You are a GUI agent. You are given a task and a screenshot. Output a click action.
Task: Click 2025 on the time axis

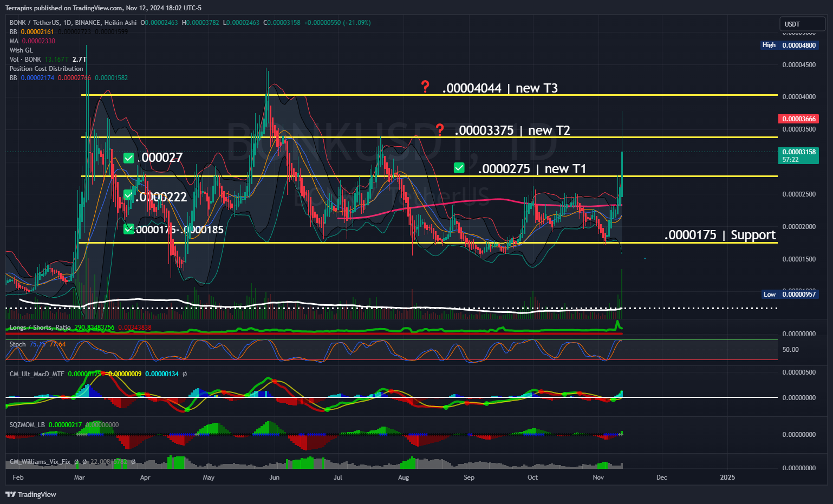[x=727, y=477]
